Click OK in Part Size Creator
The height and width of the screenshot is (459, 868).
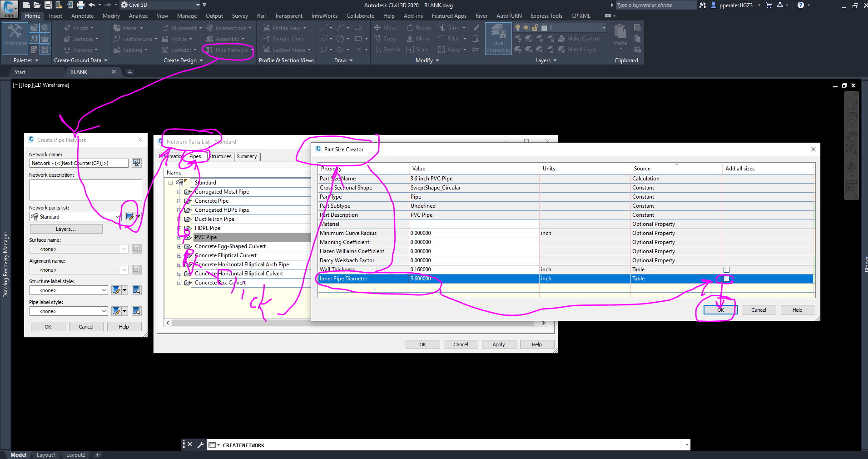[x=720, y=310]
